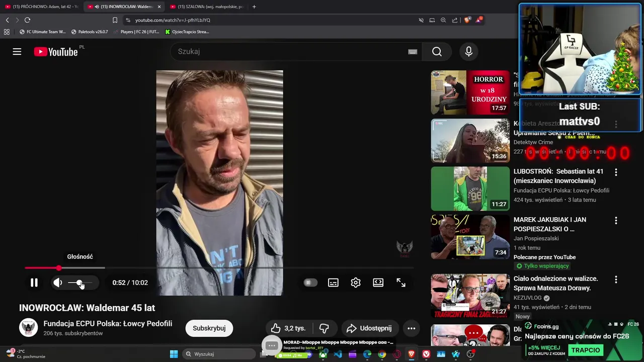The width and height of the screenshot is (644, 362).
Task: Open Visual Studio Code from taskbar
Action: 338,354
